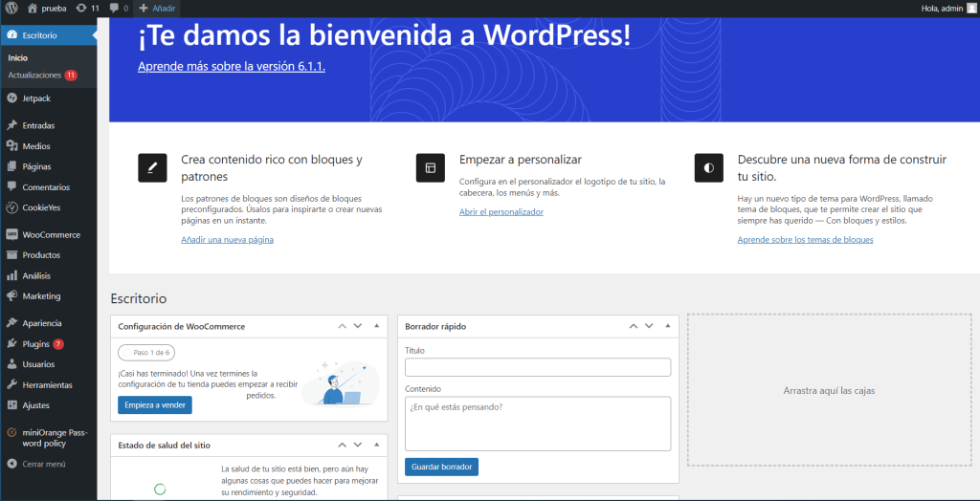980x501 pixels.
Task: Click Añadir una nueva página link
Action: click(227, 239)
